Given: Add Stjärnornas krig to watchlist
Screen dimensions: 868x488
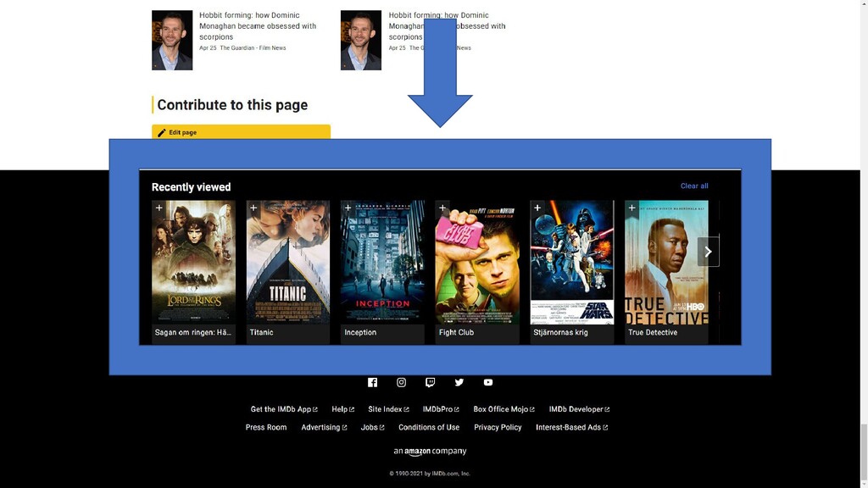Looking at the screenshot, I should coord(537,208).
